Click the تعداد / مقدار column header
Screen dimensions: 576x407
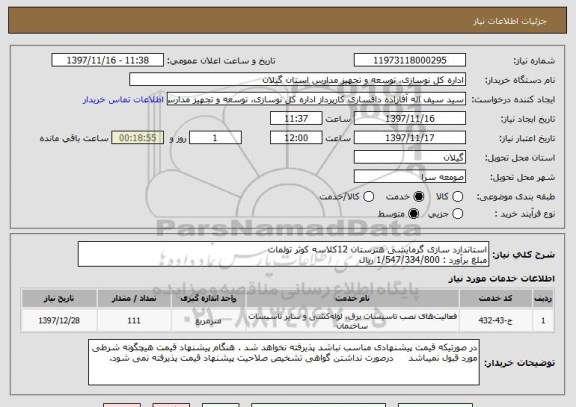coord(134,298)
